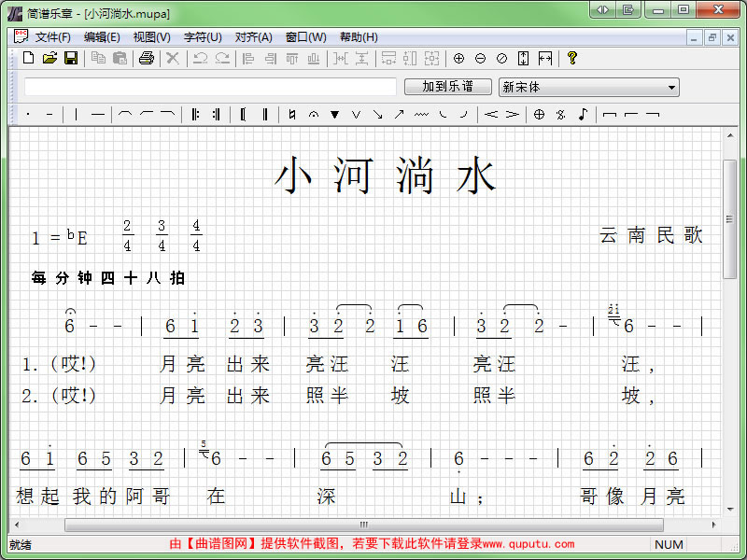Insert the natural sign symbol
747x560 pixels.
pos(292,114)
